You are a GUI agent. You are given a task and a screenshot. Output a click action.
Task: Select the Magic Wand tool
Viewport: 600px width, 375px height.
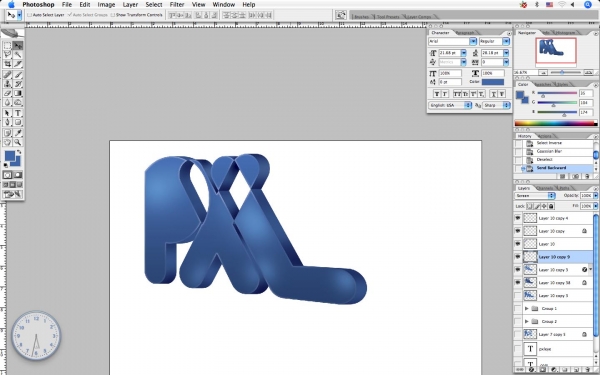coord(18,55)
